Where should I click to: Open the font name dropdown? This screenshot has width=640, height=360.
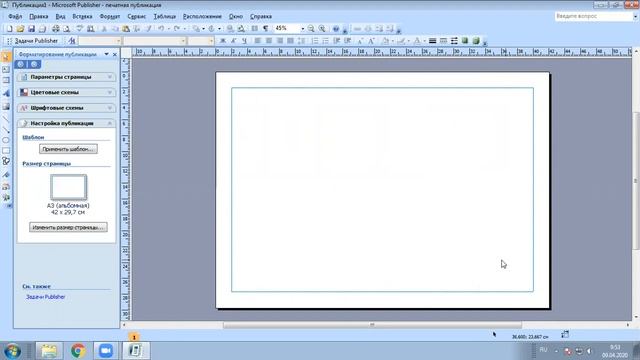click(183, 41)
